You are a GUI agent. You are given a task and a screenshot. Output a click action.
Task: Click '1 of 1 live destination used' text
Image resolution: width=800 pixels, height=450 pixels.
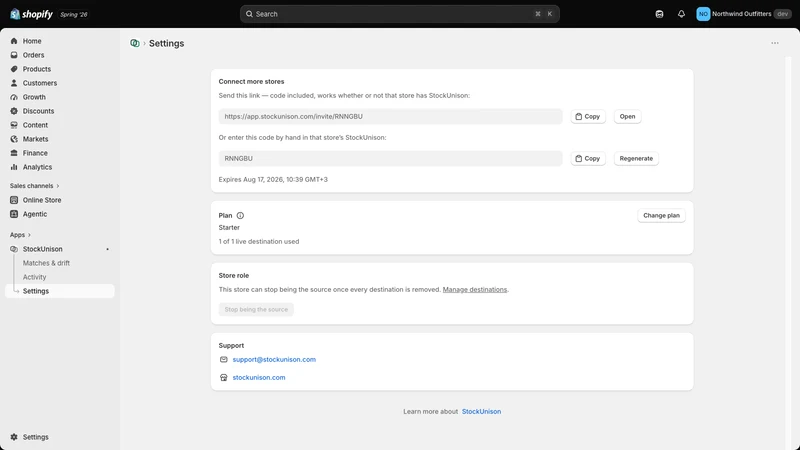(259, 241)
